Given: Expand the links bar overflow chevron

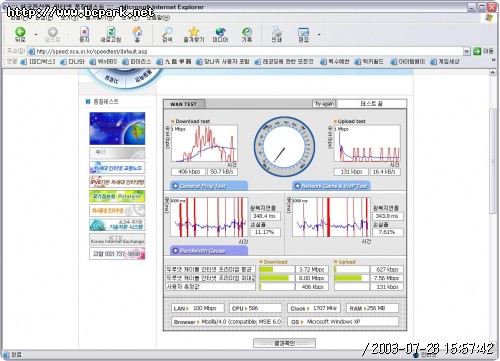Looking at the screenshot, I should coord(494,60).
